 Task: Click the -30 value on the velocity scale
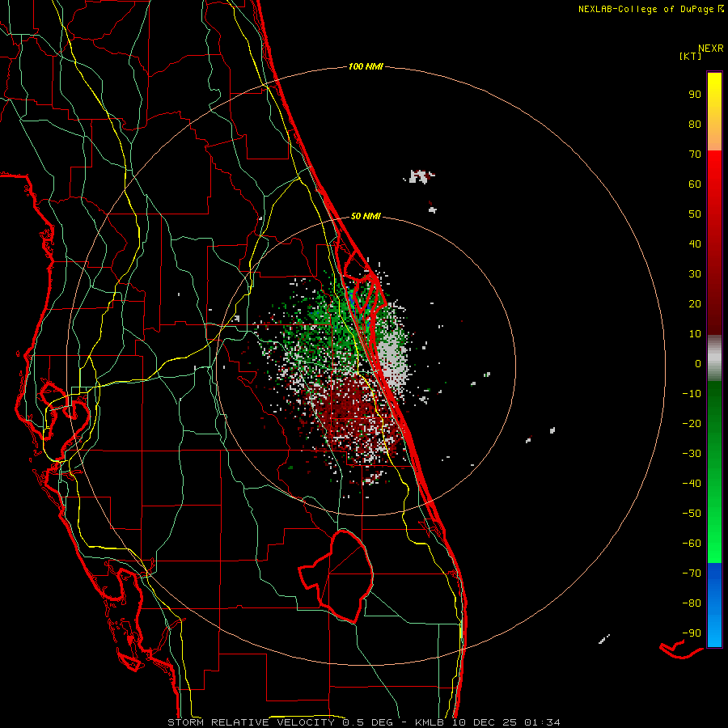[x=692, y=454]
